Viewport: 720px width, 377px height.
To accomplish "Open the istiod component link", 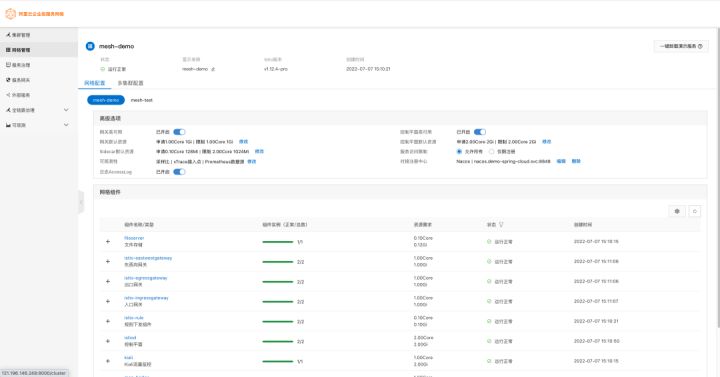I will pyautogui.click(x=130, y=338).
